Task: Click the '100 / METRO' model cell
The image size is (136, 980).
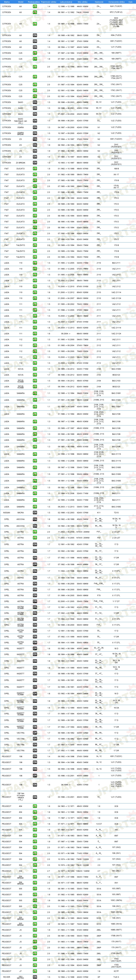Action: pos(21,977)
